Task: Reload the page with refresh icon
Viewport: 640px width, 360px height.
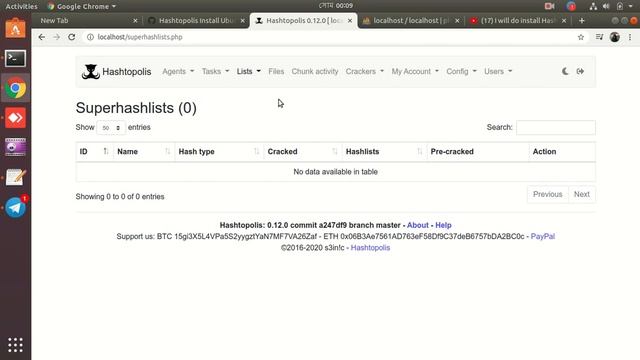Action: [x=71, y=37]
